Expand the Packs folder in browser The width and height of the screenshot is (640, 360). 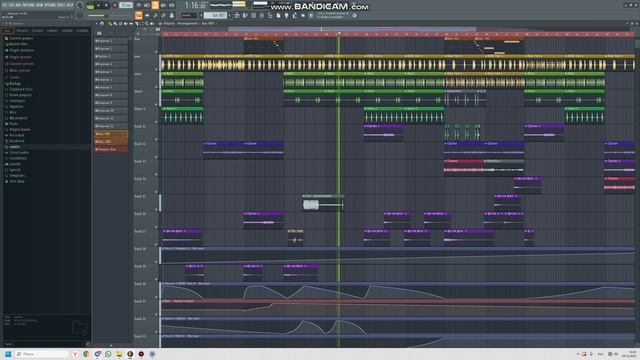point(13,124)
